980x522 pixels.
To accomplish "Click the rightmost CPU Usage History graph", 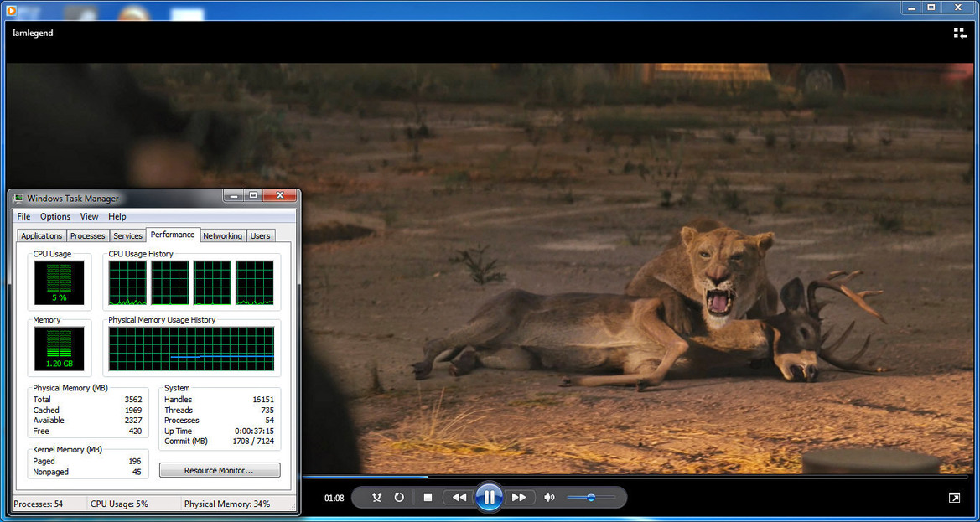I will click(255, 283).
